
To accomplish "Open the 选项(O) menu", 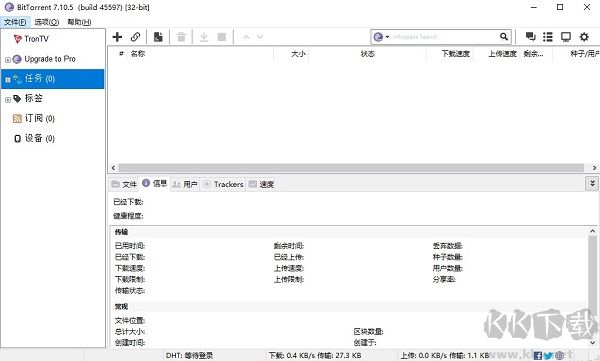I will click(x=47, y=22).
